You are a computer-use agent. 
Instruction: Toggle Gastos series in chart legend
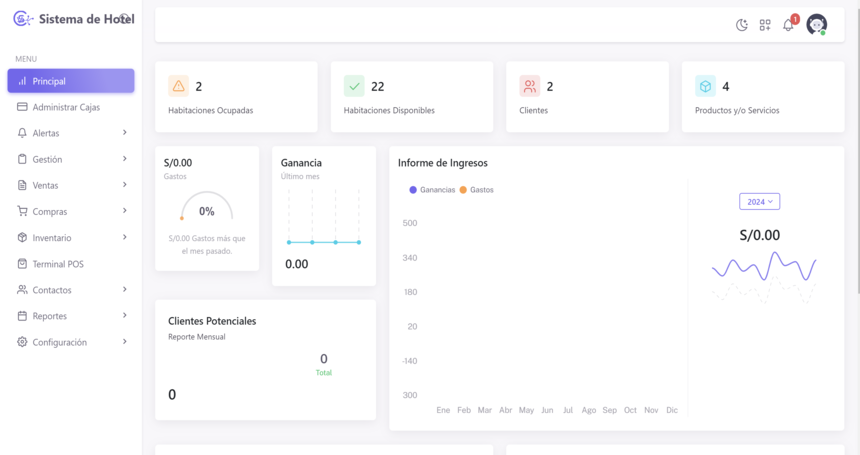(477, 190)
